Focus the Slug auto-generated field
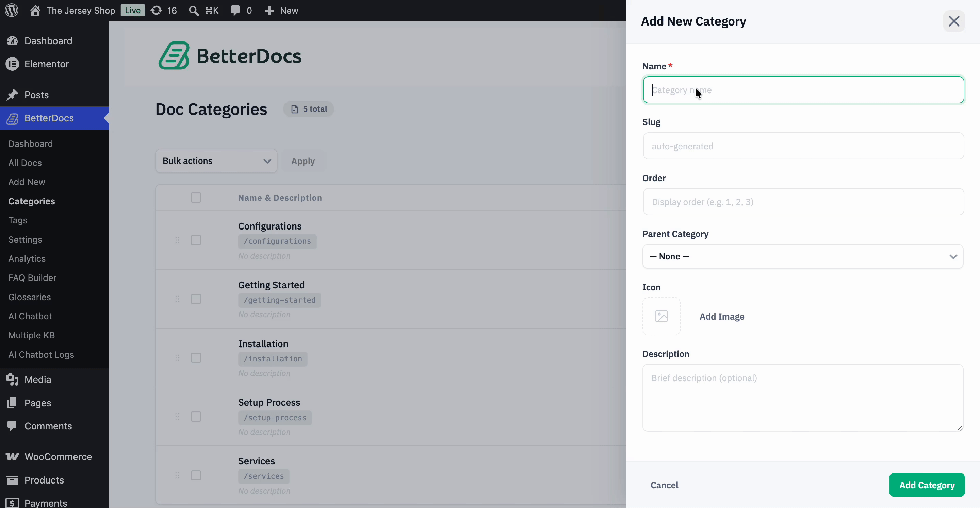This screenshot has width=980, height=508. point(803,146)
